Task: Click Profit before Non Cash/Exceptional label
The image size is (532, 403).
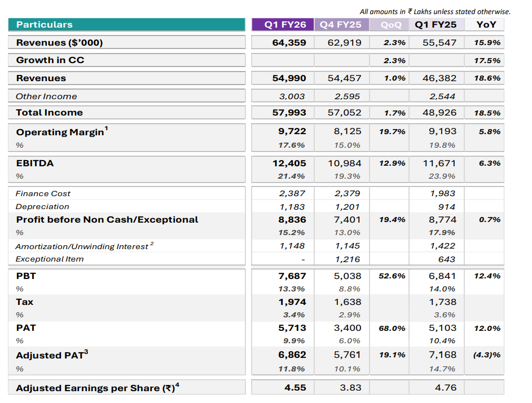Action: tap(107, 220)
